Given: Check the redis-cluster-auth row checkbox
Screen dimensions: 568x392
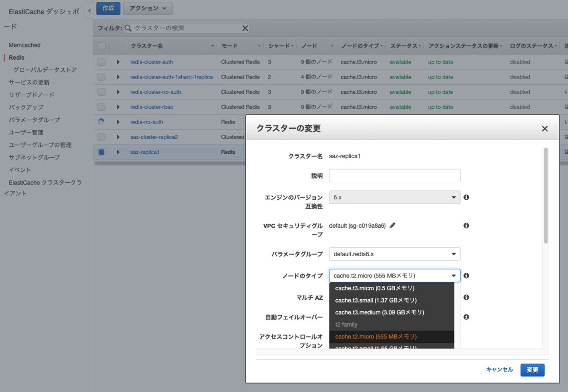Looking at the screenshot, I should 101,62.
